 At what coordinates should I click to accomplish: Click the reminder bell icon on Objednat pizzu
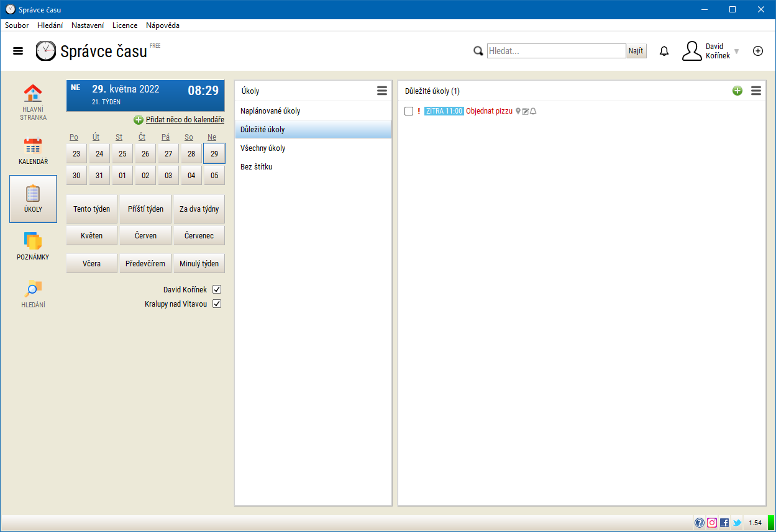pyautogui.click(x=533, y=111)
